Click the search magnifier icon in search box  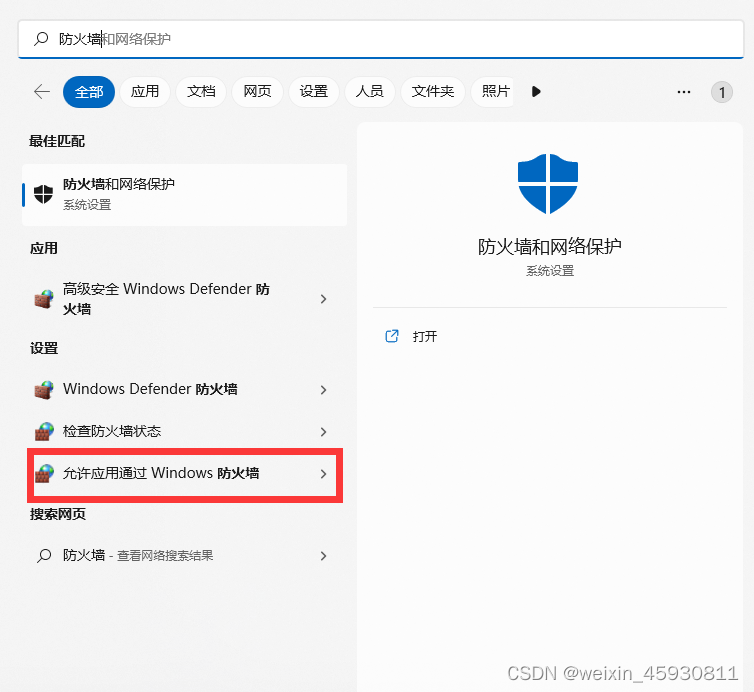41,38
